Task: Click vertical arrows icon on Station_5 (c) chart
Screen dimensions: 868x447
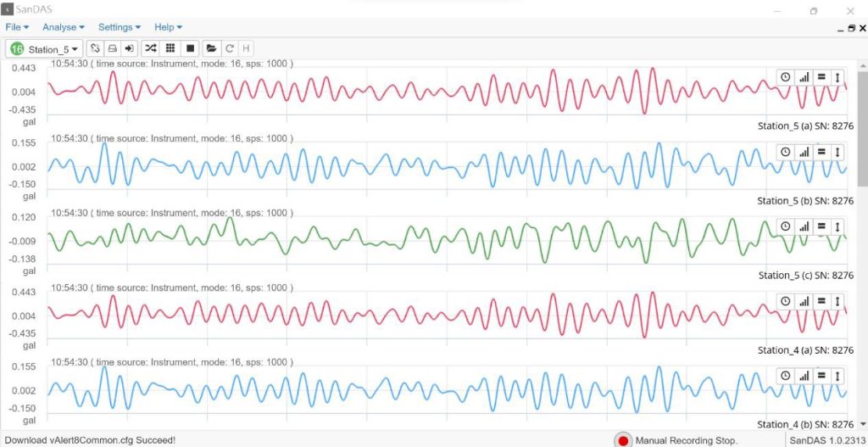Action: coord(837,226)
